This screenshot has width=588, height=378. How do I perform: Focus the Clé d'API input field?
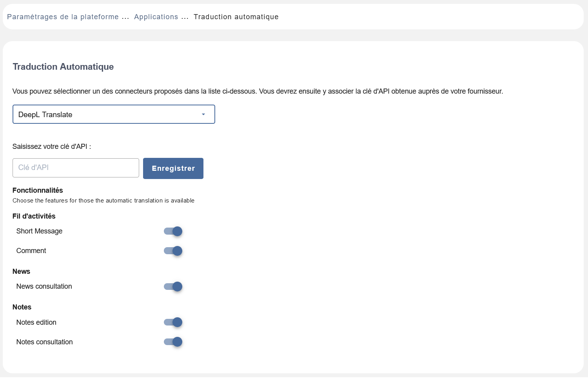pyautogui.click(x=76, y=168)
